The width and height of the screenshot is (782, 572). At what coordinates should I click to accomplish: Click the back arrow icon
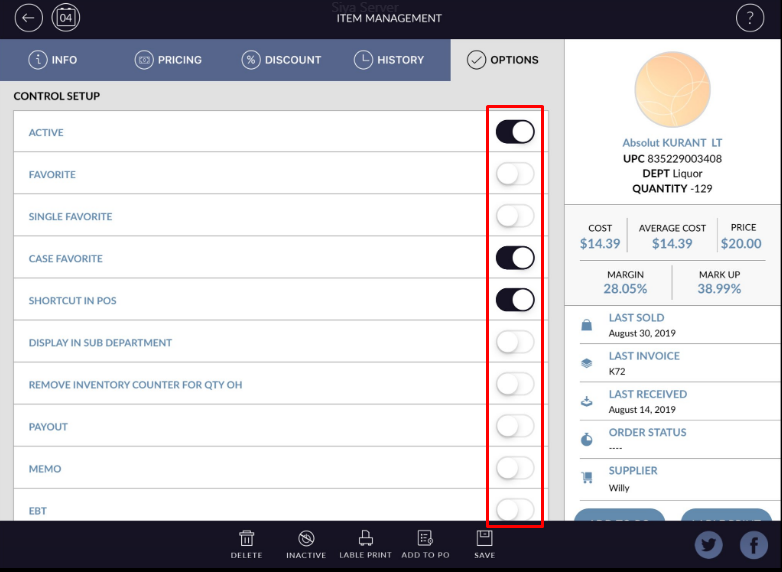[x=30, y=18]
